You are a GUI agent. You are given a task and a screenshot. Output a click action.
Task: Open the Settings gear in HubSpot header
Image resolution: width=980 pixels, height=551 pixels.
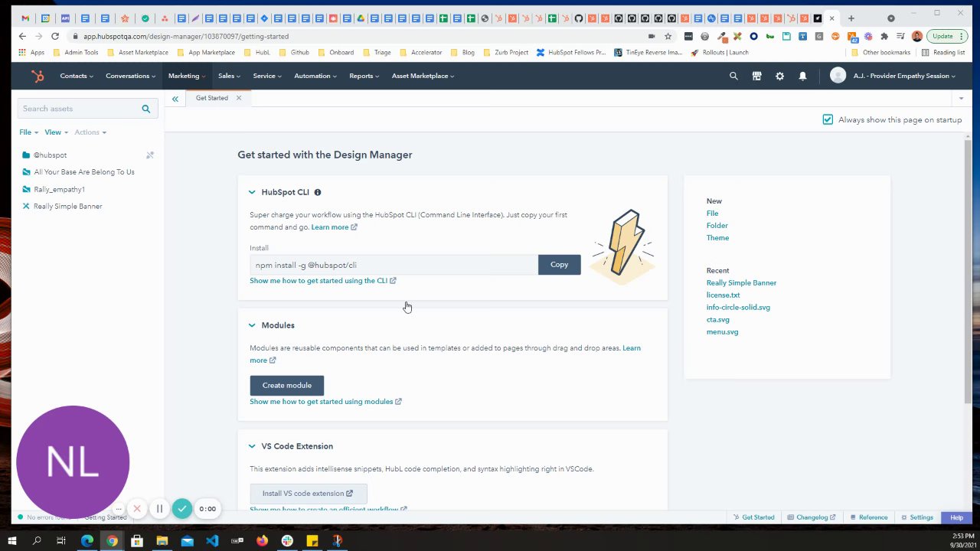click(x=779, y=76)
